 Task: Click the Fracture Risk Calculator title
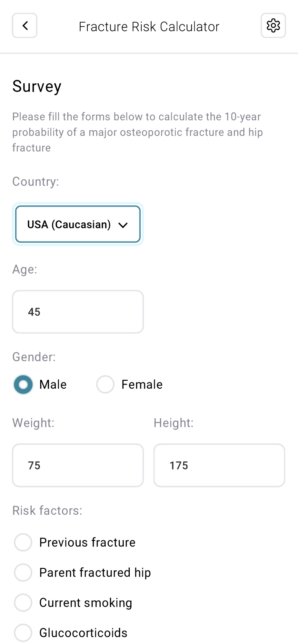(149, 27)
